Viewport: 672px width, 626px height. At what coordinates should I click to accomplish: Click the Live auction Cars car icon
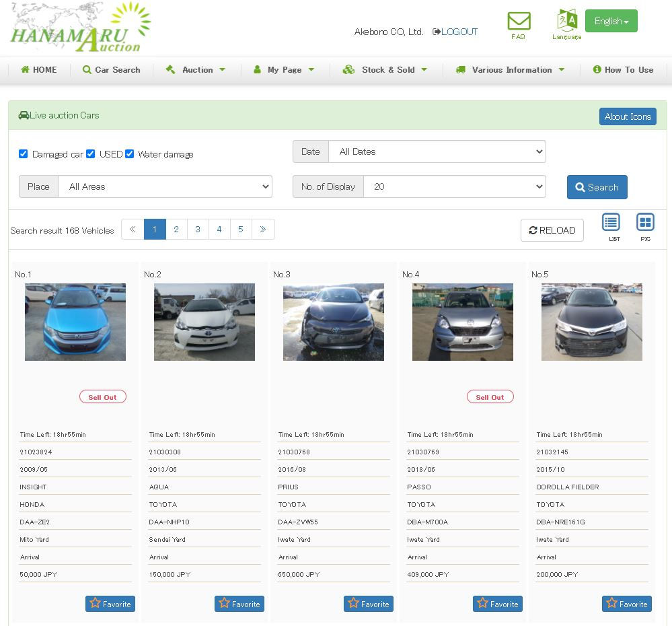point(24,115)
